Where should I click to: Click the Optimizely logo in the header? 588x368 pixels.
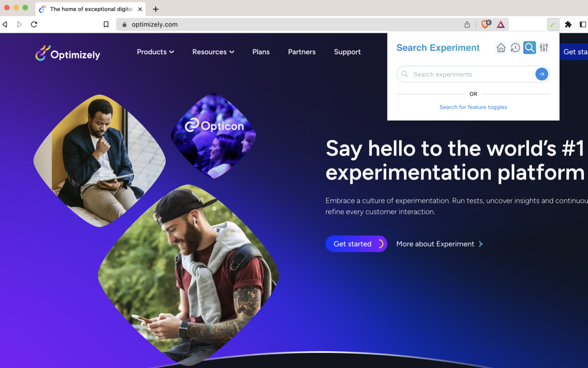pos(68,53)
